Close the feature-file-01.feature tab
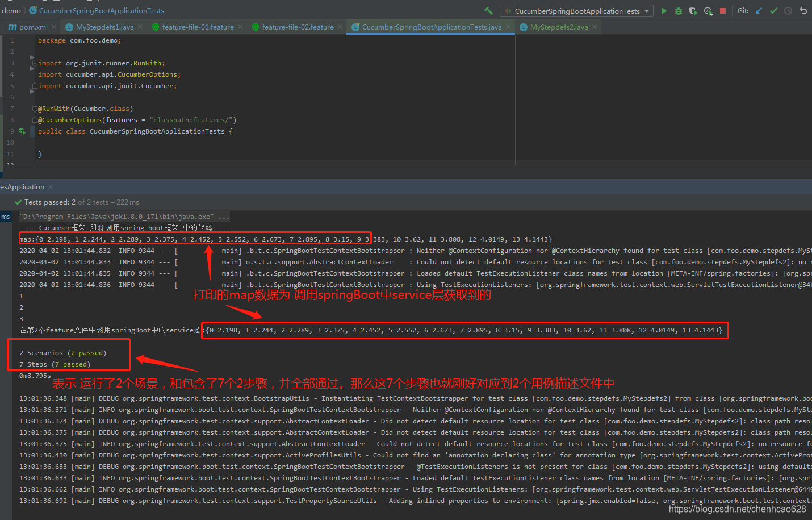 point(240,27)
